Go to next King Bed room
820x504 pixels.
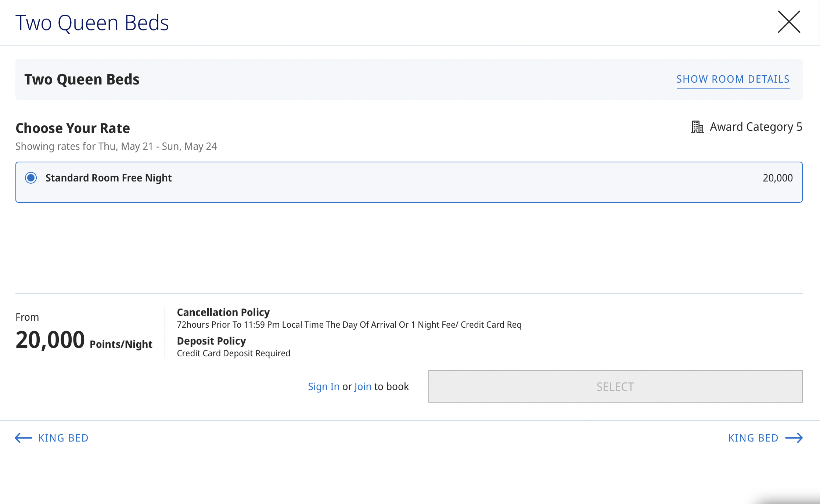753,438
